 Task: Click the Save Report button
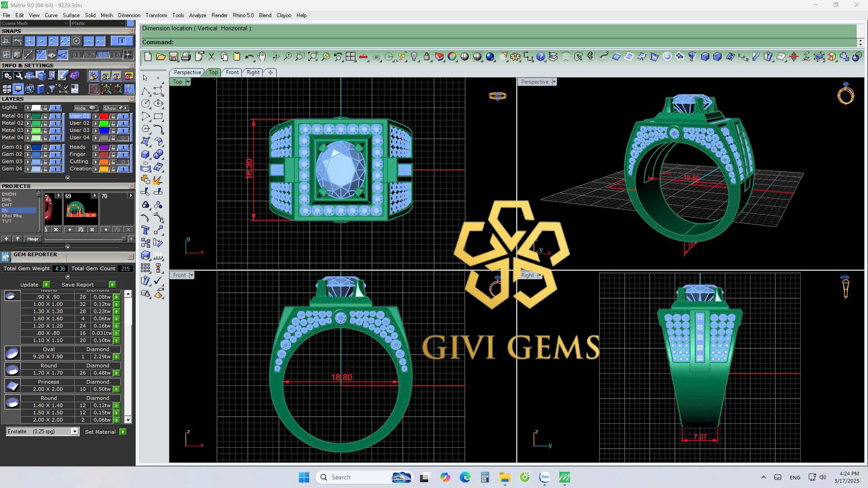point(88,285)
